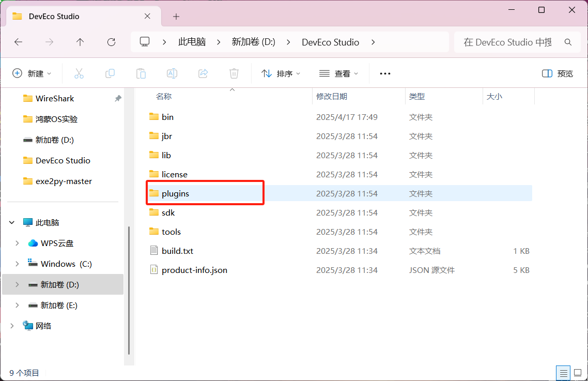
Task: Click the PC monitor icon in address bar
Action: [145, 42]
